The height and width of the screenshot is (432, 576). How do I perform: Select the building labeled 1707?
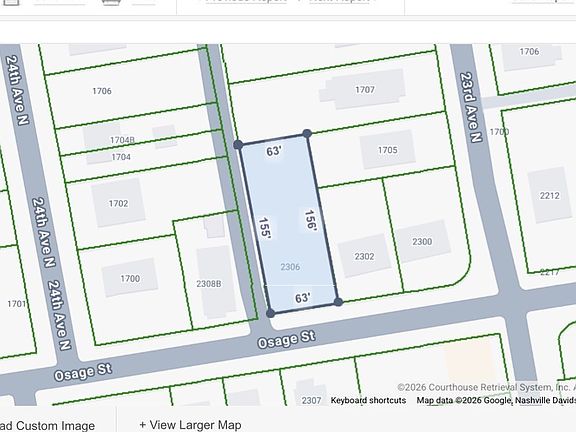[364, 89]
